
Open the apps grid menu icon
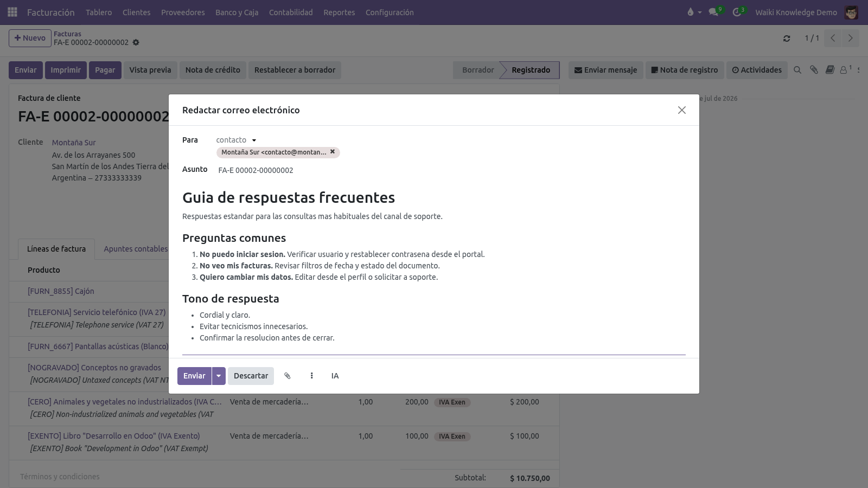click(12, 12)
